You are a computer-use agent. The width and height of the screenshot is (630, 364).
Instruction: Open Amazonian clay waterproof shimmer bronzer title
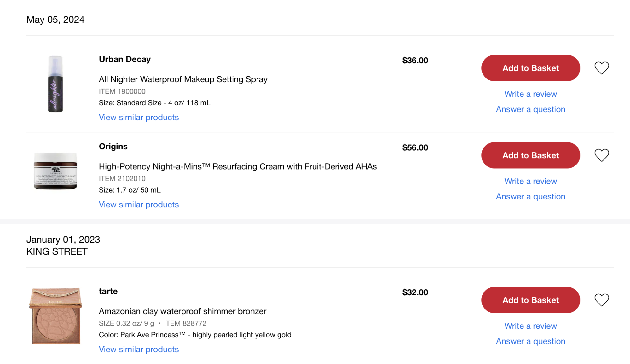pyautogui.click(x=182, y=311)
